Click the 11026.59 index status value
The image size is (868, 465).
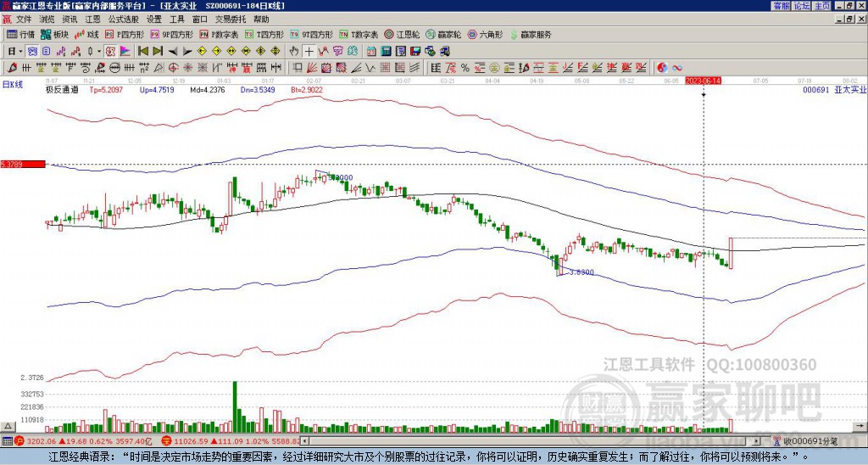pyautogui.click(x=192, y=441)
